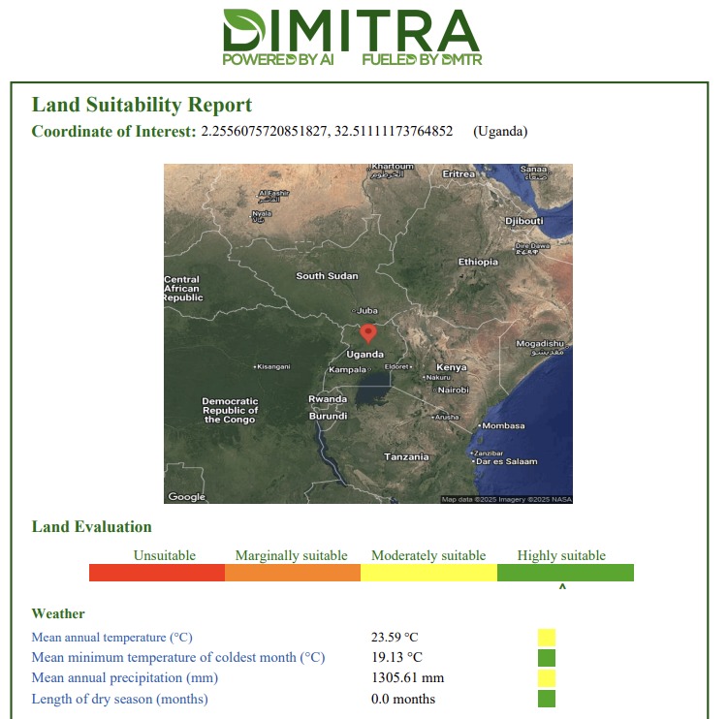This screenshot has width=728, height=719.
Task: Click the 'Nairobi' city label on map
Action: (453, 391)
